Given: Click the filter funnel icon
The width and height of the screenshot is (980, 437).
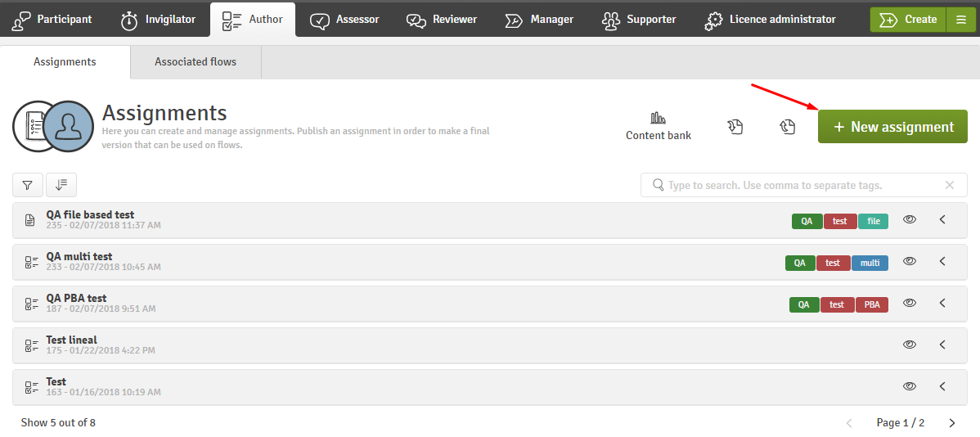Looking at the screenshot, I should pos(28,185).
